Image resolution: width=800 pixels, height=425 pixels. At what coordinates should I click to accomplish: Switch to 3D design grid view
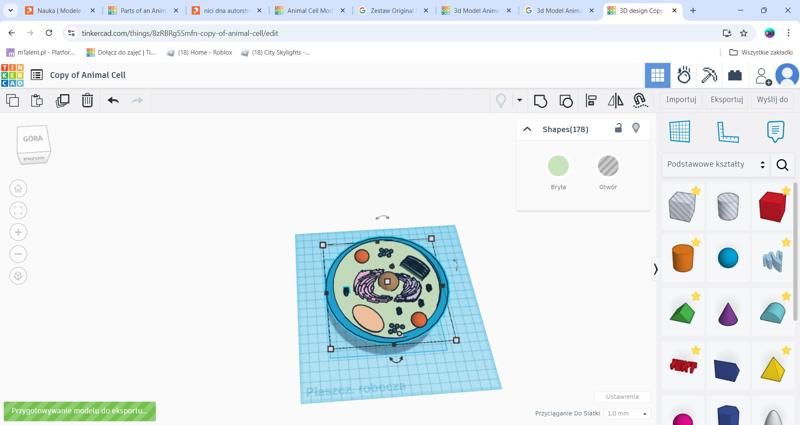(658, 76)
